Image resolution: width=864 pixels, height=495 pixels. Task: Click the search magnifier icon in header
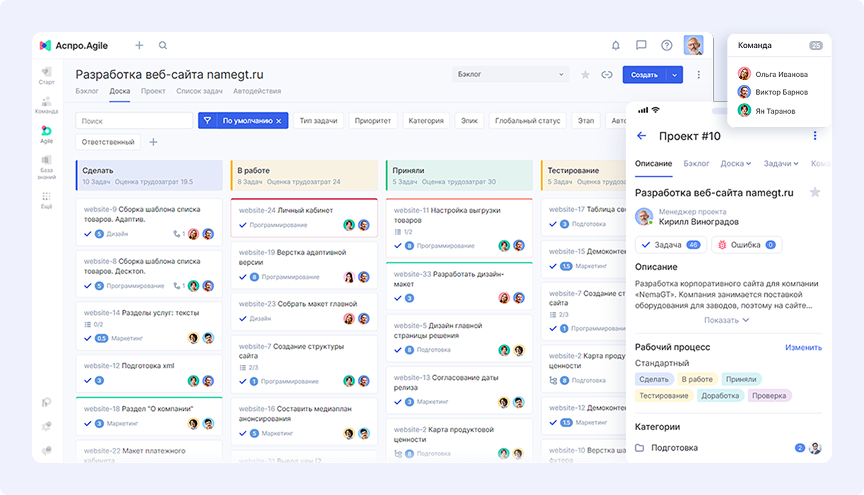point(163,45)
